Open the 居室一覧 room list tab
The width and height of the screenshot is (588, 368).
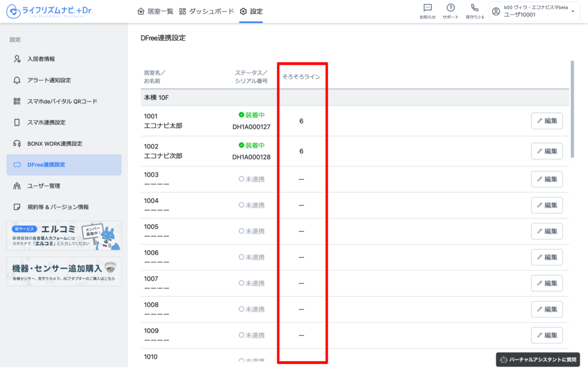point(155,11)
